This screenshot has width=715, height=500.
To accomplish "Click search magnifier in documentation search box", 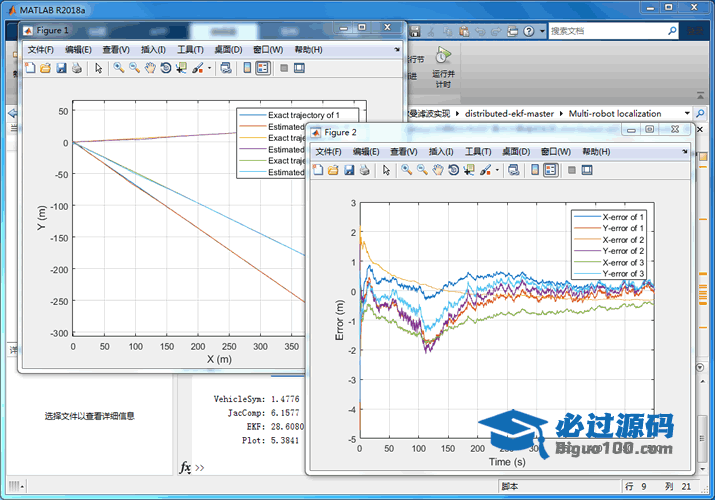I will 672,31.
